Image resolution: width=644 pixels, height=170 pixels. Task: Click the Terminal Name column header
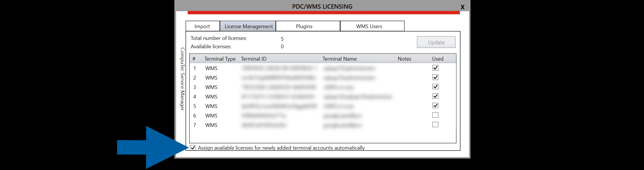340,59
